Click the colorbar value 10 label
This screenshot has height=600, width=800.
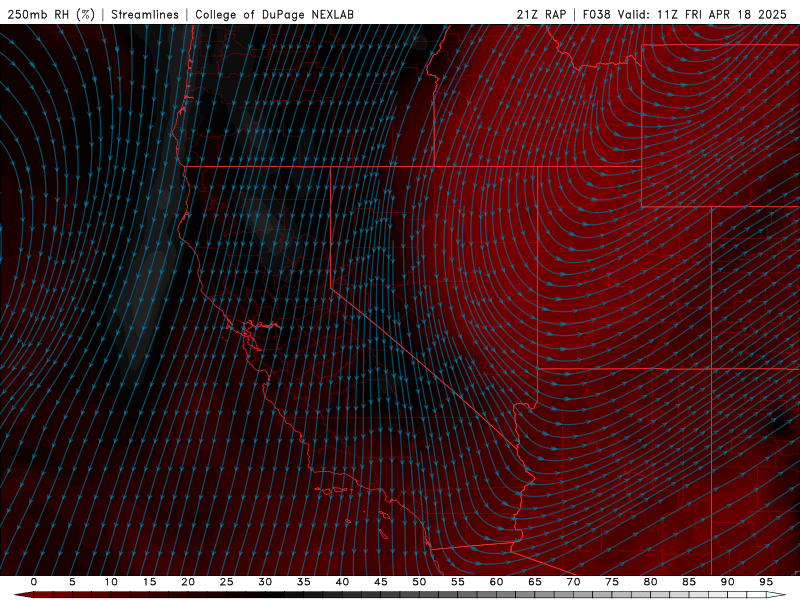pyautogui.click(x=111, y=582)
